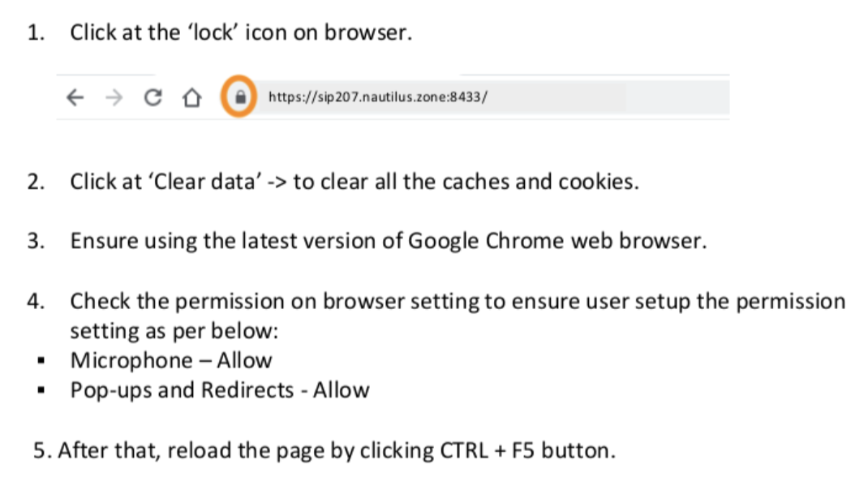Click the empty right part of address bar
Image resolution: width=868 pixels, height=503 pixels.
point(609,97)
